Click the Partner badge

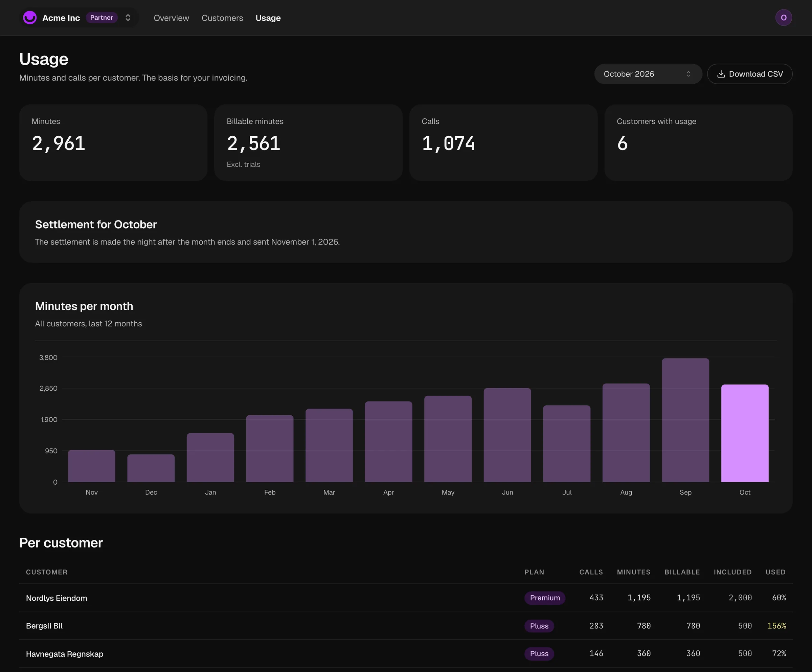(x=101, y=17)
